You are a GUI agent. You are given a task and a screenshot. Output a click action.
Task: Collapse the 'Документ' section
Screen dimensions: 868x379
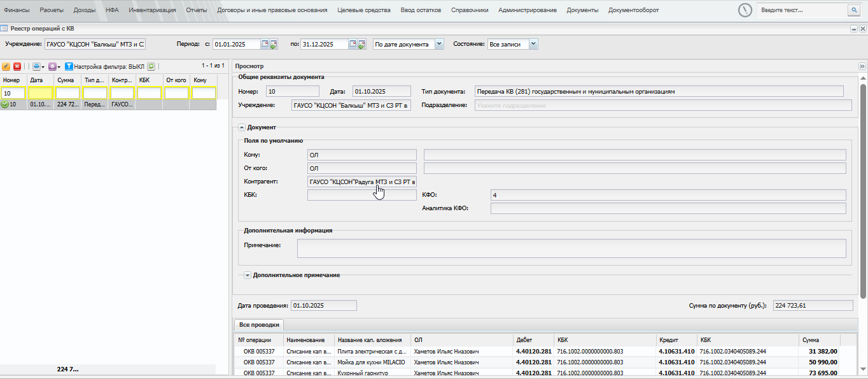tap(242, 127)
